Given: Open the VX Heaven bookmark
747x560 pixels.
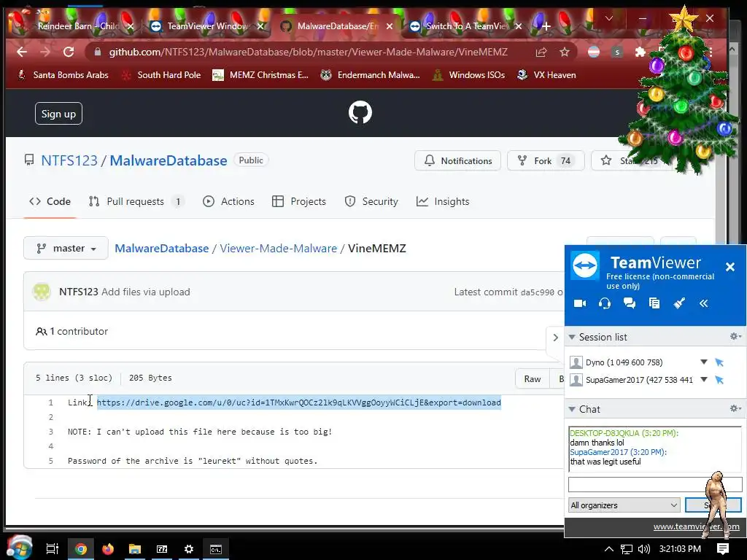Looking at the screenshot, I should (546, 75).
